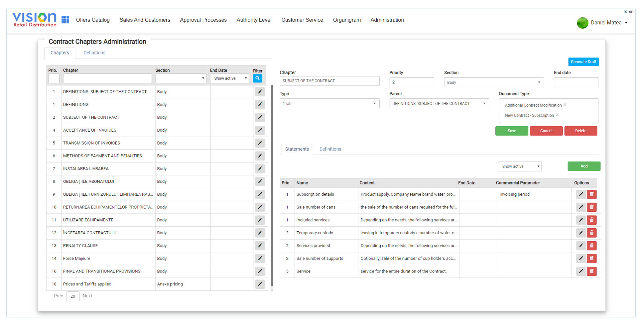Screen dimensions: 644x326
Task: Edit the Sale number of cans statement
Action: click(581, 207)
